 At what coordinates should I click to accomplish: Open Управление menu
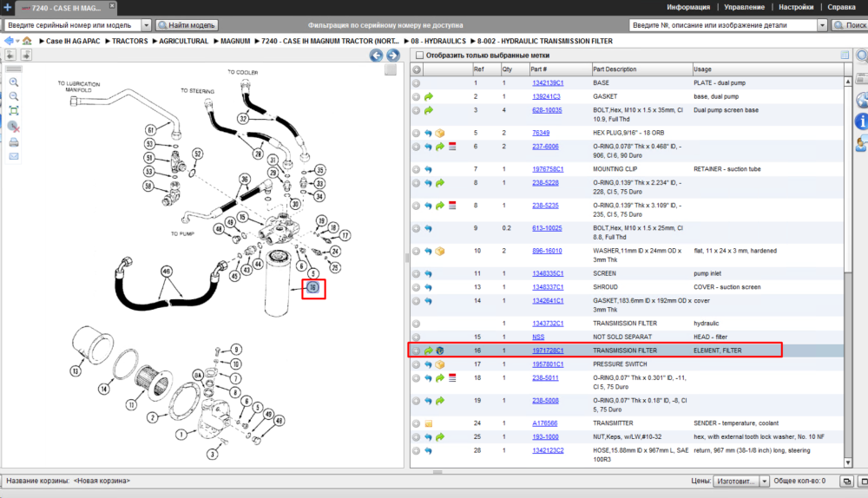coord(744,7)
